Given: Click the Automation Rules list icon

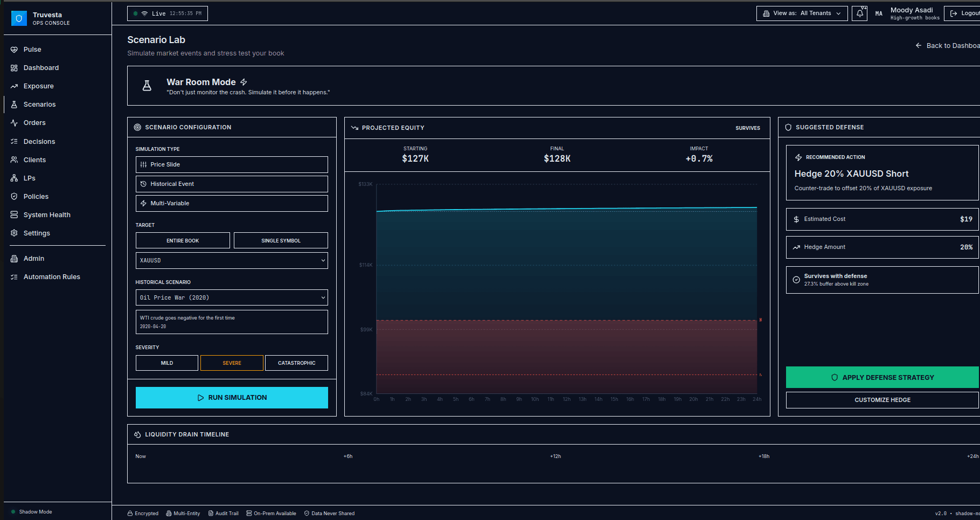Looking at the screenshot, I should (14, 277).
